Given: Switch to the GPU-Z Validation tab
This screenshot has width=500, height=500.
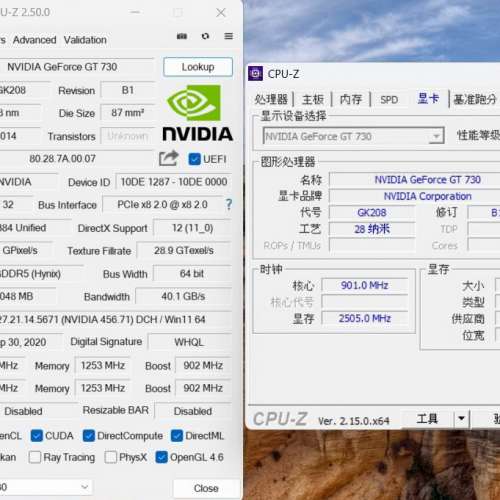Looking at the screenshot, I should [x=85, y=40].
